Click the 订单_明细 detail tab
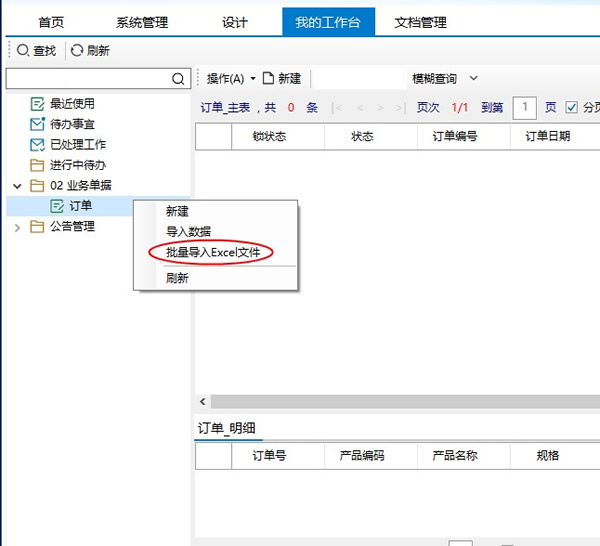Screen dimensions: 600x546 (x=227, y=428)
